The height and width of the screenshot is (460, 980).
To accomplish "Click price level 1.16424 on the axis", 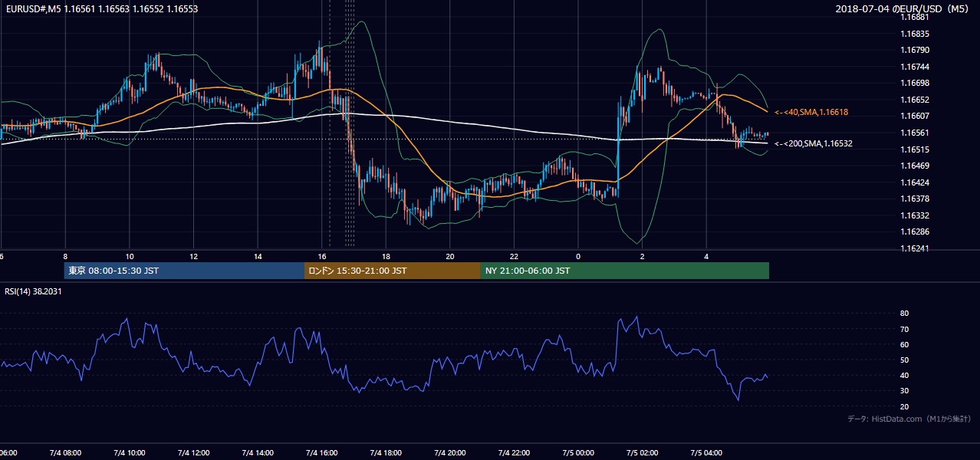I will coord(914,182).
